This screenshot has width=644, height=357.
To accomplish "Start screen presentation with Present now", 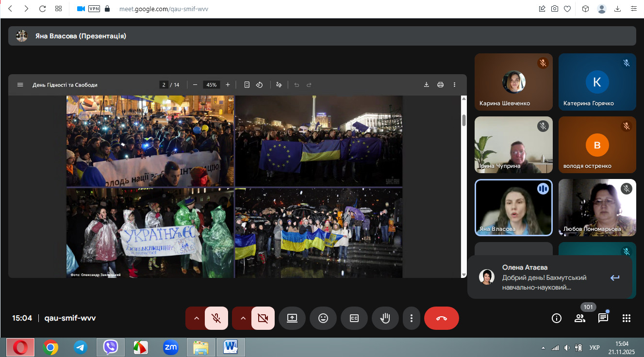I will pos(292,318).
